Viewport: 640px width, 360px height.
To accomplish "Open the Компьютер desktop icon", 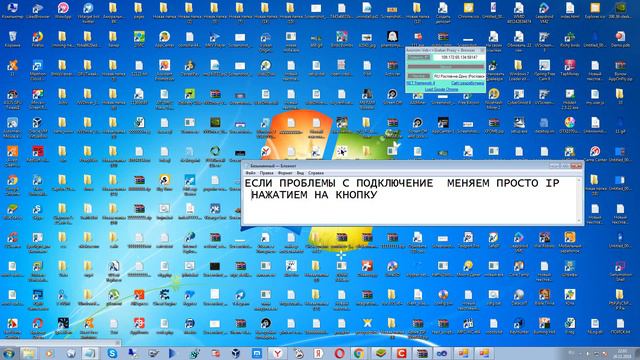I will 12,11.
